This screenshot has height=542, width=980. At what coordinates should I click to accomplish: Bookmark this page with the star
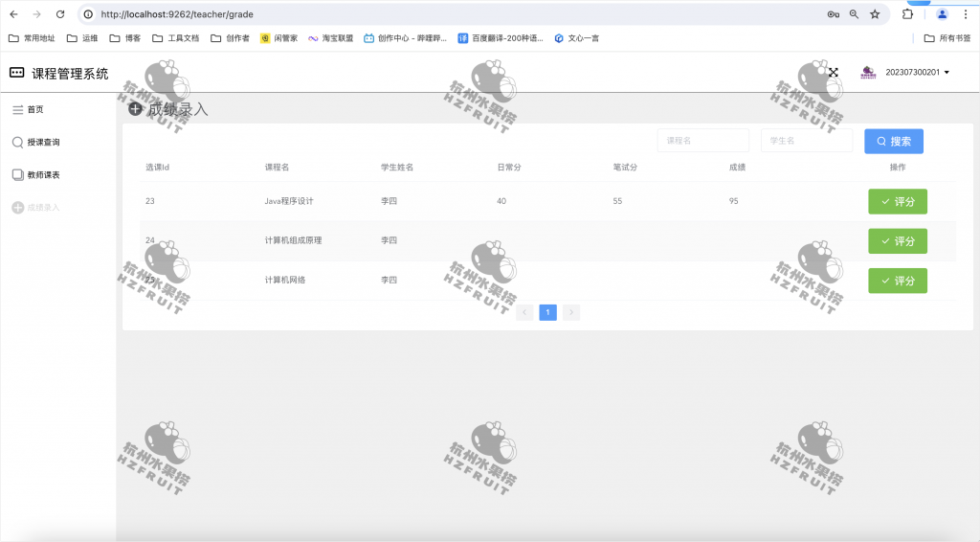point(875,13)
